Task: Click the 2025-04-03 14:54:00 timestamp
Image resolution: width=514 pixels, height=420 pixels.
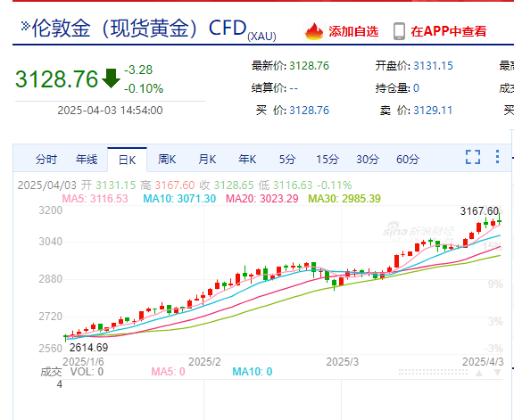Action: click(110, 111)
